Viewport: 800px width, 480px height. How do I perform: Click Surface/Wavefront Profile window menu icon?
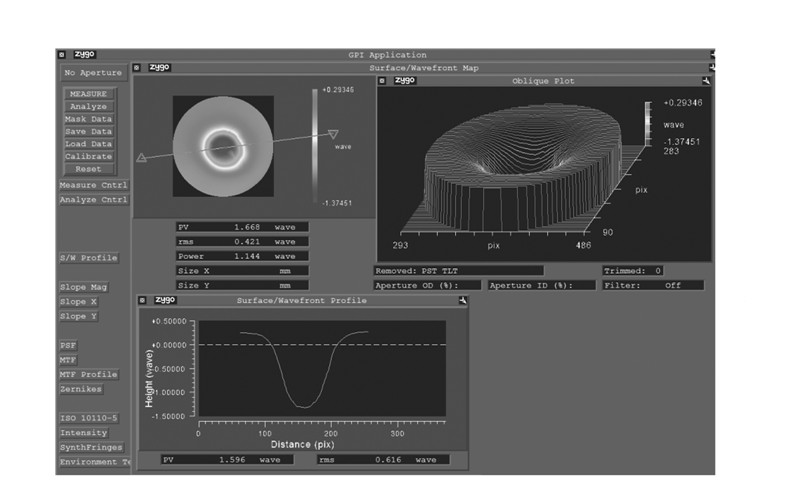tap(142, 300)
